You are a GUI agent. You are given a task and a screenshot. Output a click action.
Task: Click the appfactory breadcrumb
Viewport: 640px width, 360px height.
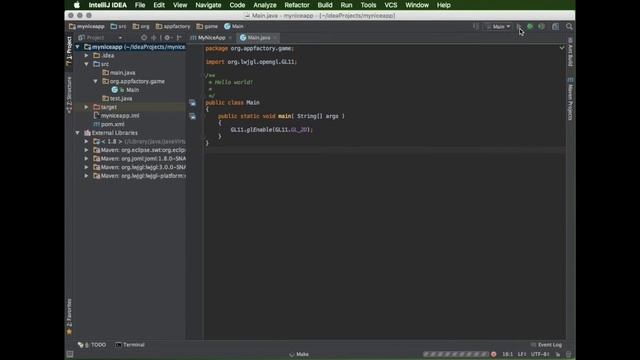click(173, 27)
